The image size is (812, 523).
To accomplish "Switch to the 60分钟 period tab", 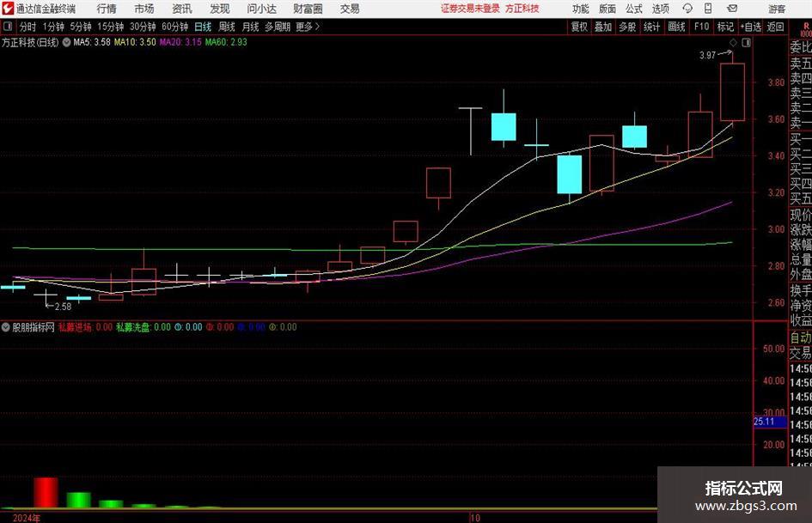I will click(174, 27).
